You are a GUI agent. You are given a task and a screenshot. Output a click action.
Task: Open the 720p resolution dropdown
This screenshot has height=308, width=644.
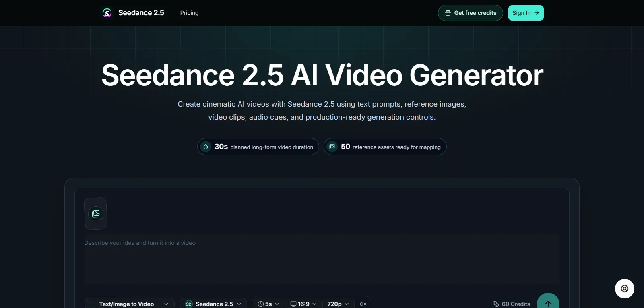click(338, 304)
